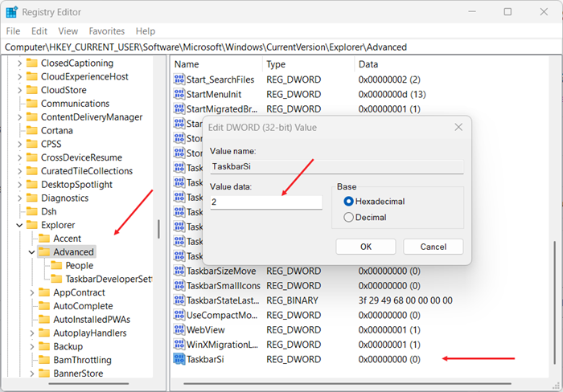Click the TaskbarStateLast... binary value icon
563x392 pixels.
(x=179, y=300)
